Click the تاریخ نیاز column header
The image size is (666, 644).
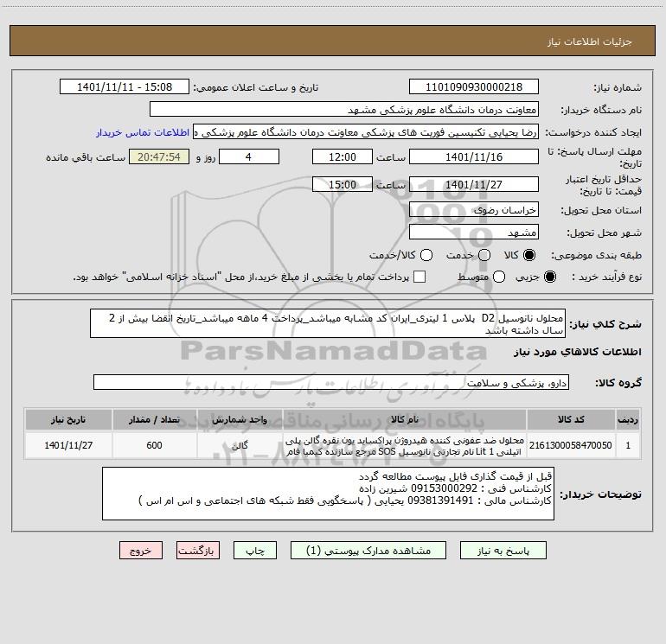coord(68,420)
